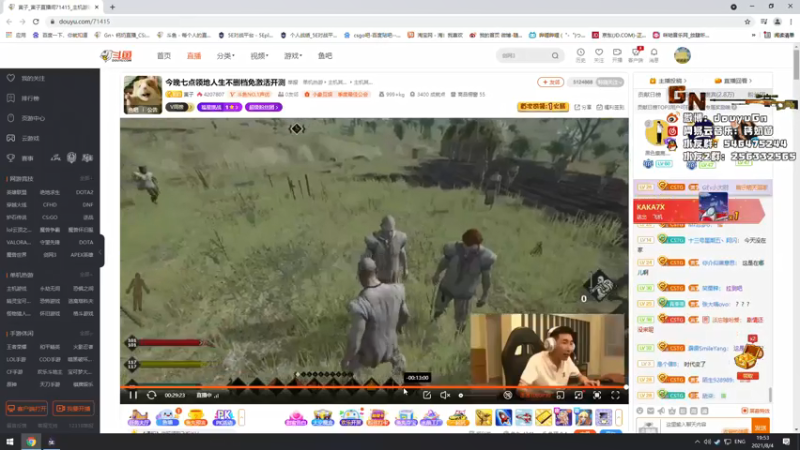Expand the 视频 dropdown menu

pos(259,56)
